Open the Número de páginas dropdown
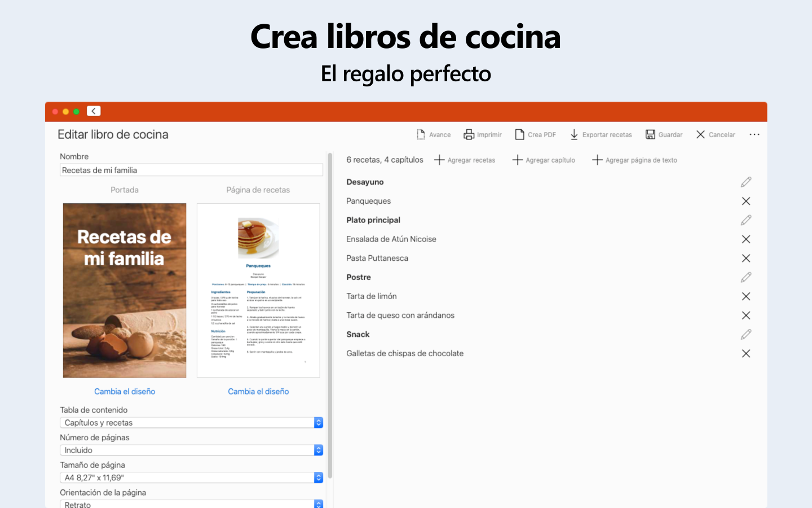 (x=191, y=450)
